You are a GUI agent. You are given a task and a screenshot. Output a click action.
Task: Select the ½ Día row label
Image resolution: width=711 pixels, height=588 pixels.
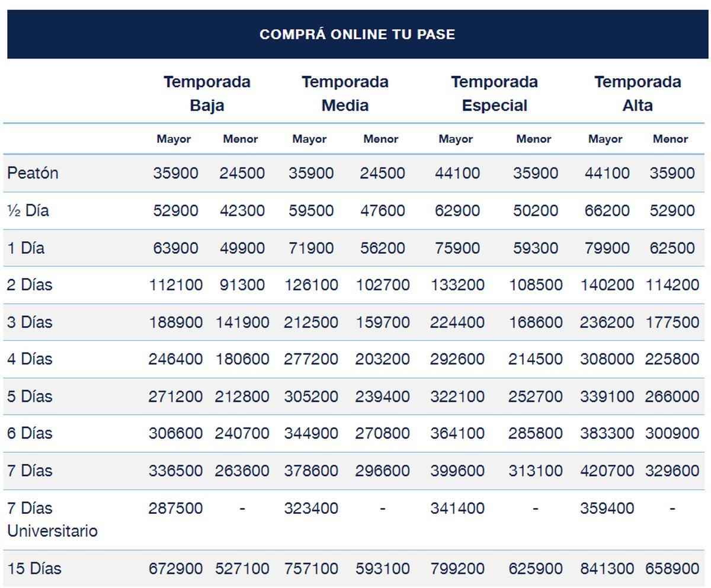coord(28,210)
